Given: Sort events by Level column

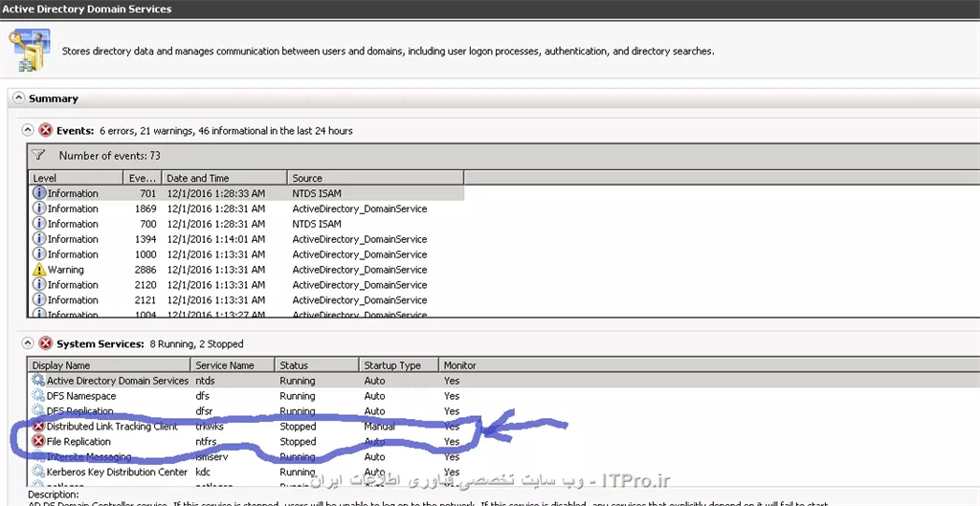Looking at the screenshot, I should point(76,178).
